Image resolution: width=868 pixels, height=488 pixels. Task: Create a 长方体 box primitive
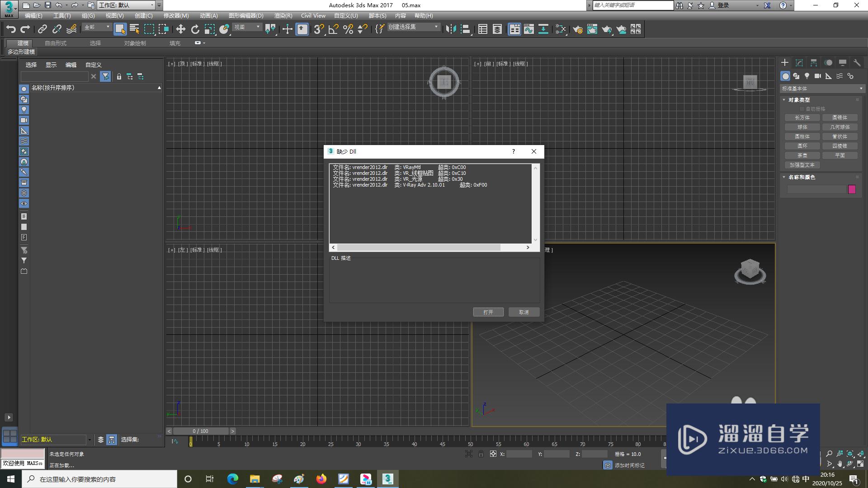pos(802,117)
